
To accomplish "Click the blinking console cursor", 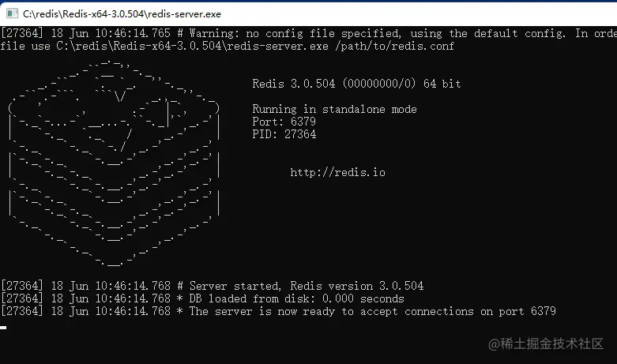I will [3, 328].
